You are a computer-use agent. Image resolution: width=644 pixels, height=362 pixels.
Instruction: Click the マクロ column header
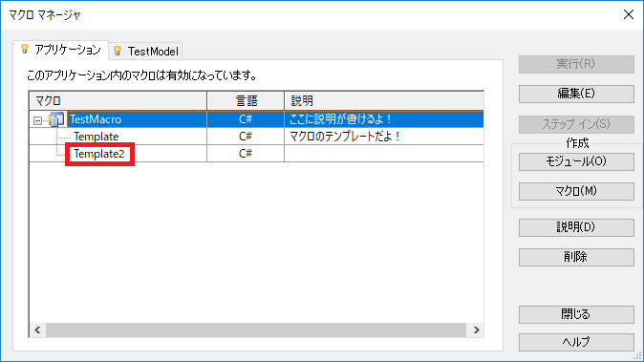click(118, 100)
